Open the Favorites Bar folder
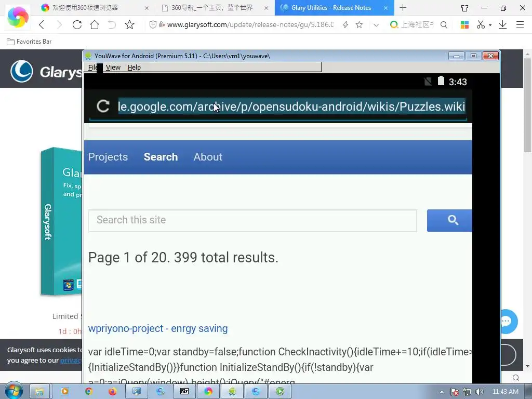 (29, 42)
